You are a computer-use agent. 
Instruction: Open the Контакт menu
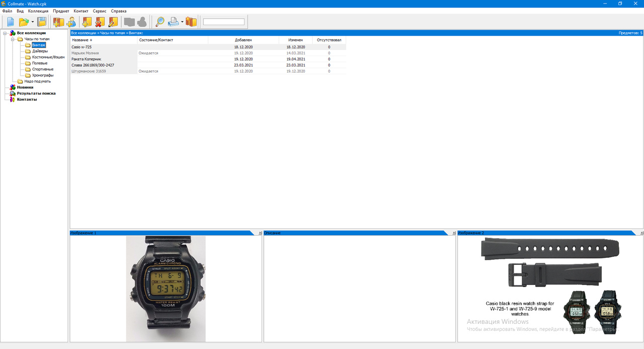pyautogui.click(x=81, y=11)
